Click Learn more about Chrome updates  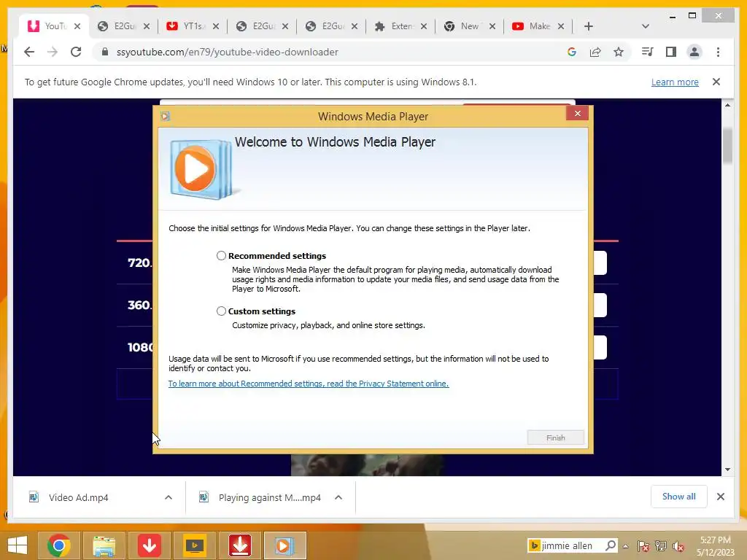(675, 82)
